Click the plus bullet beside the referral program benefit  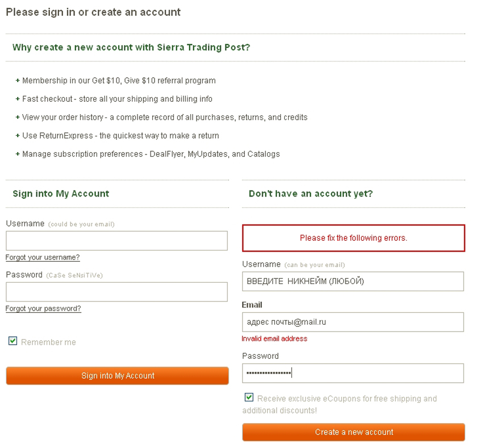(18, 81)
